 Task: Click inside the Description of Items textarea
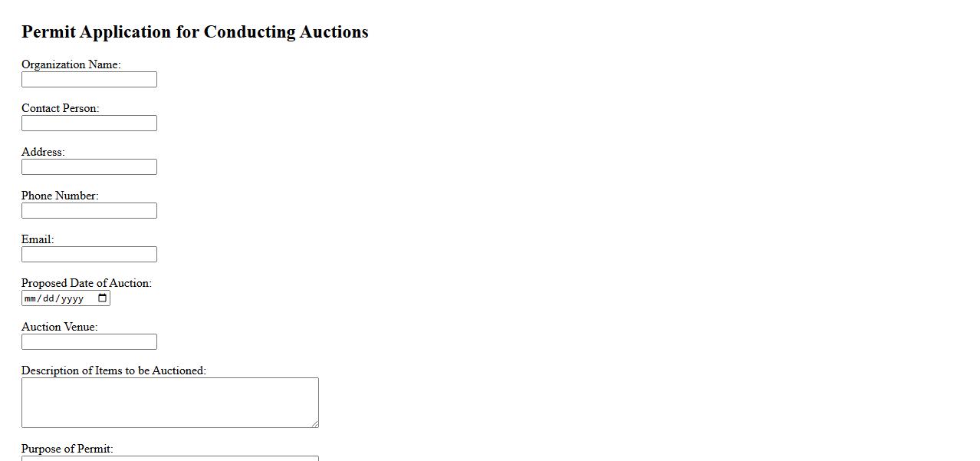pos(169,402)
